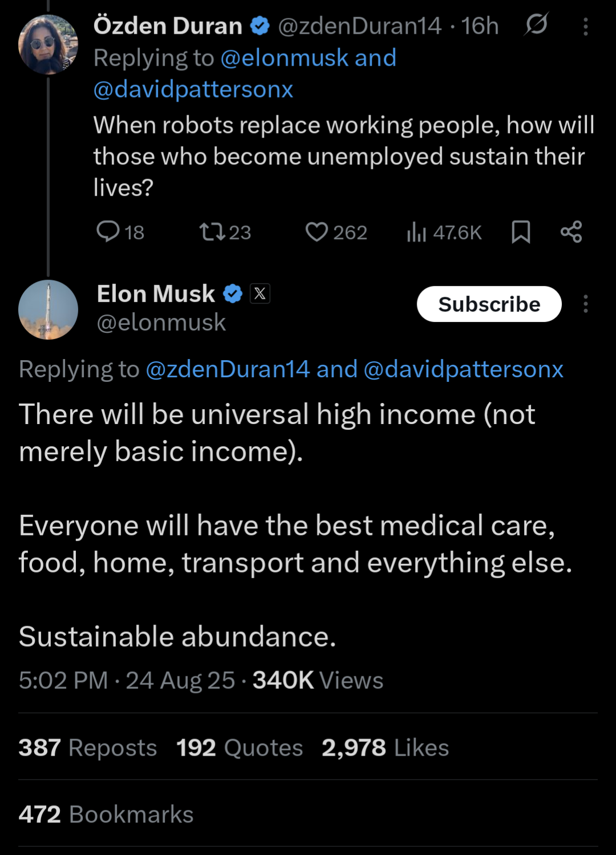The width and height of the screenshot is (616, 855).
Task: Open the @davidpattersonx mention in Özden's reply
Action: (193, 89)
